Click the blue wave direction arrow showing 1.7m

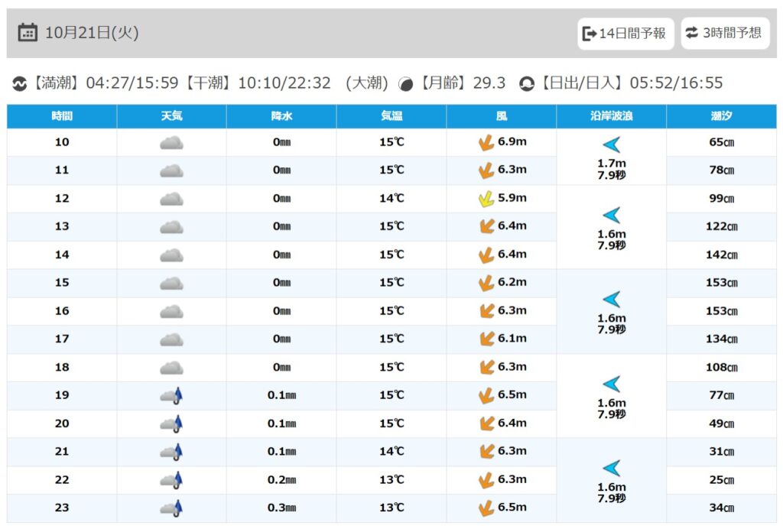pyautogui.click(x=611, y=144)
